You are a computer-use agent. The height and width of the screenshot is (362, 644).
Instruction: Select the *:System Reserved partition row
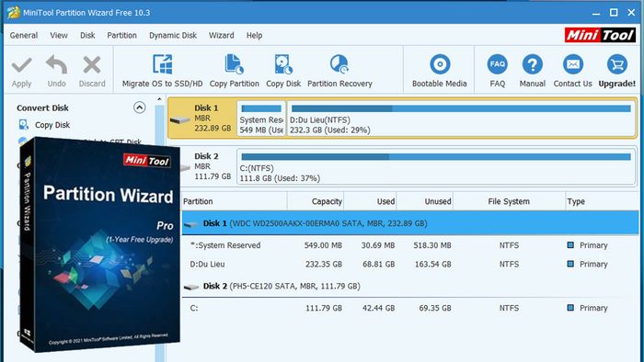[x=410, y=245]
